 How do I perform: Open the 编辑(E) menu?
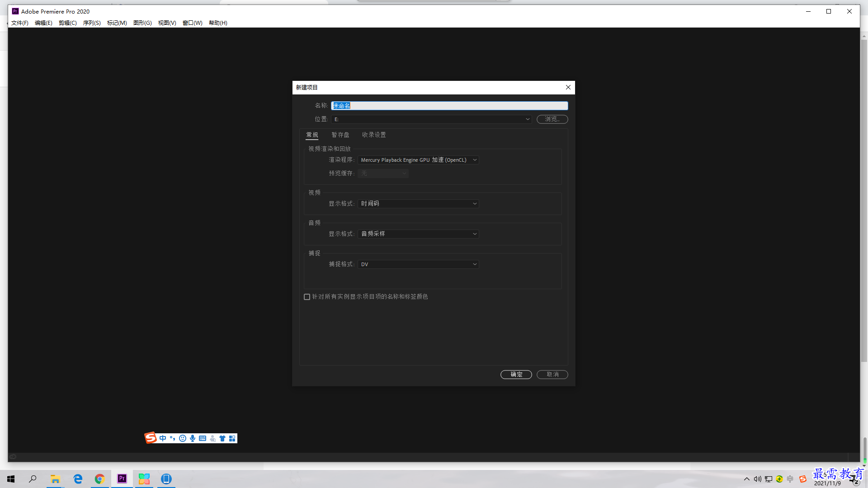point(43,23)
